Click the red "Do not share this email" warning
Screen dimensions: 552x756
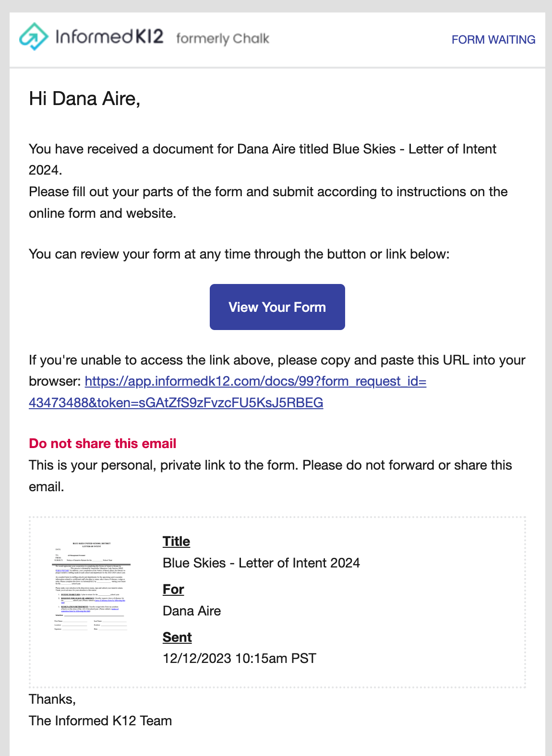103,444
